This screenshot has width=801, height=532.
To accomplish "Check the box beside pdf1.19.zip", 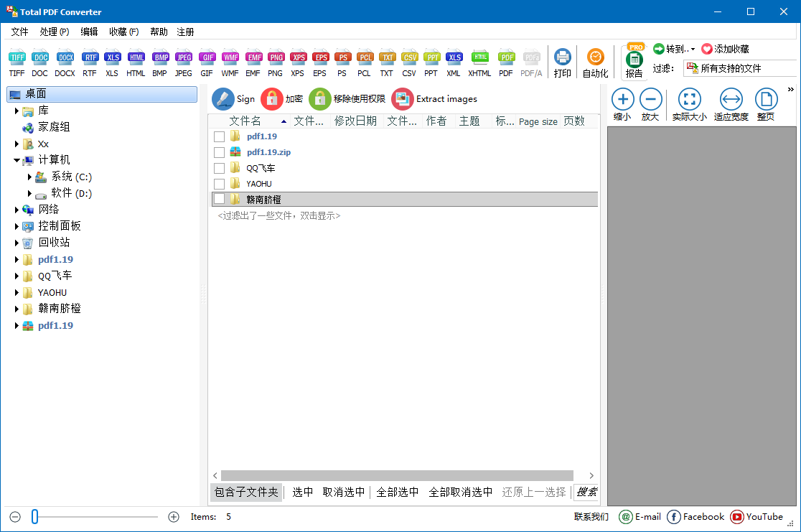I will tap(220, 153).
